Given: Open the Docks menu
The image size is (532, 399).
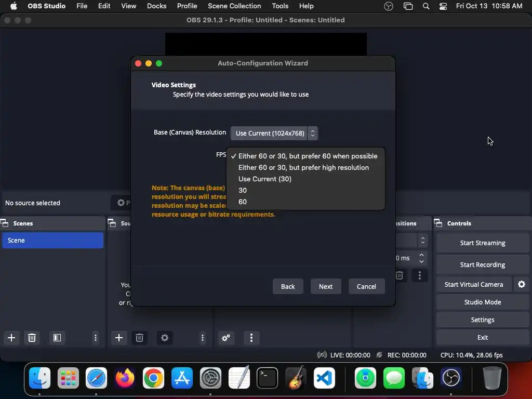Looking at the screenshot, I should click(156, 6).
